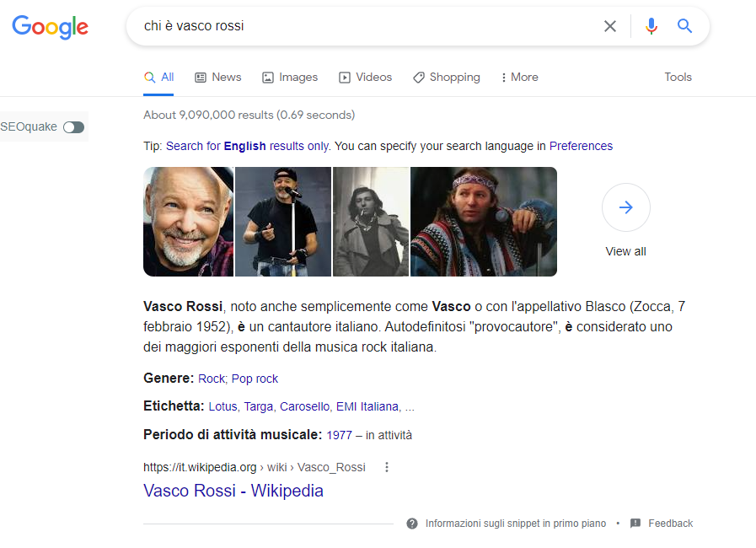The height and width of the screenshot is (548, 756).
Task: Switch to the News tab
Action: 218,78
